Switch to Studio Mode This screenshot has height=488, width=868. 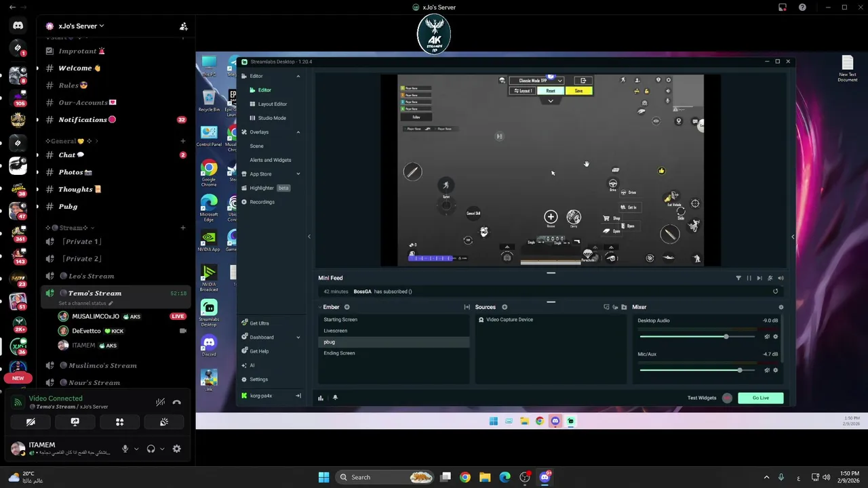(271, 118)
